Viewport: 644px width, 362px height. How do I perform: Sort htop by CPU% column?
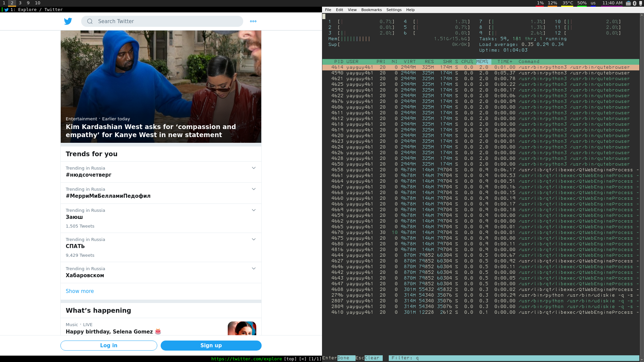click(467, 62)
